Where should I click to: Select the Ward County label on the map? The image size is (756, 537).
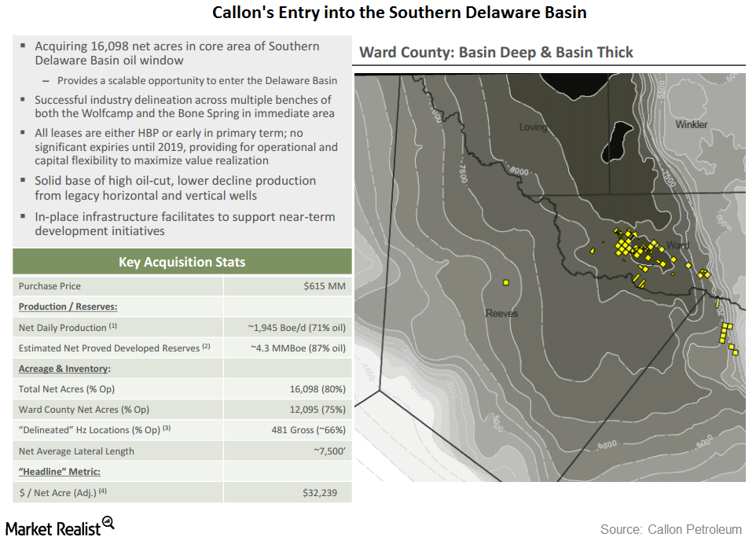point(679,245)
